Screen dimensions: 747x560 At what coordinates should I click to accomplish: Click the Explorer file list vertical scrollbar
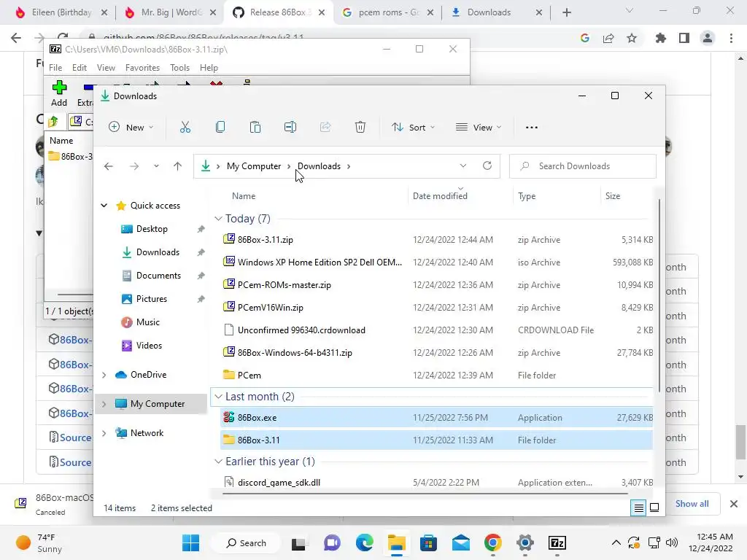[x=659, y=295]
